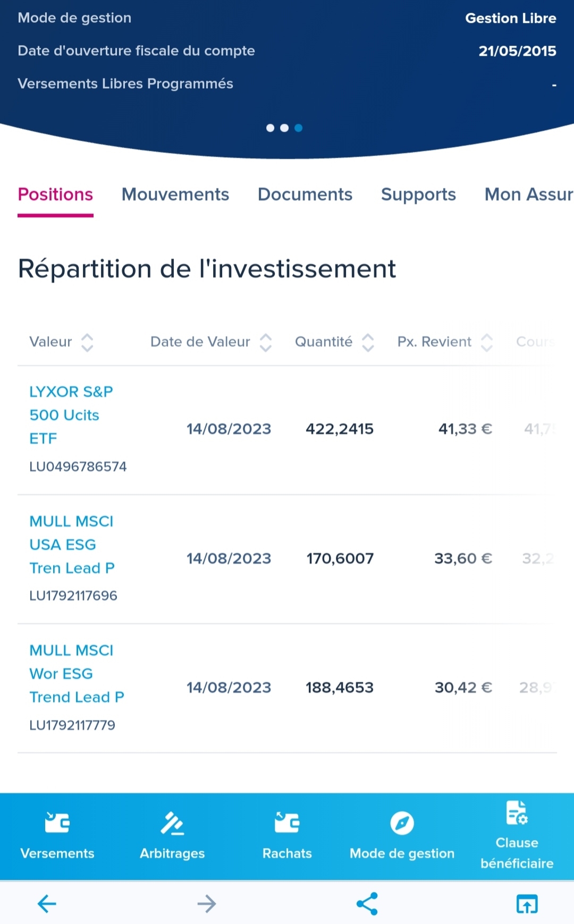
Task: Open MULL MSCI USA ESG fund link
Action: click(72, 545)
